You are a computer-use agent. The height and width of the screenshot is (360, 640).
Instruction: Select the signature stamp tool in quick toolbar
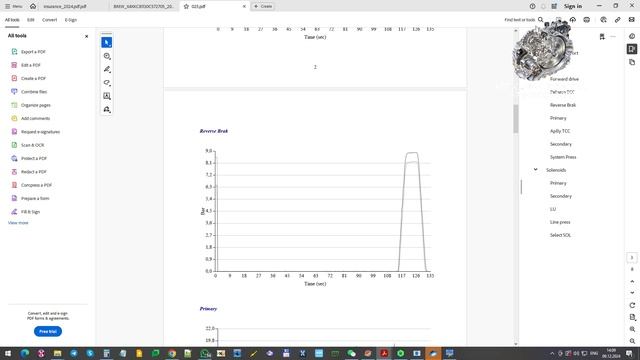click(x=107, y=109)
